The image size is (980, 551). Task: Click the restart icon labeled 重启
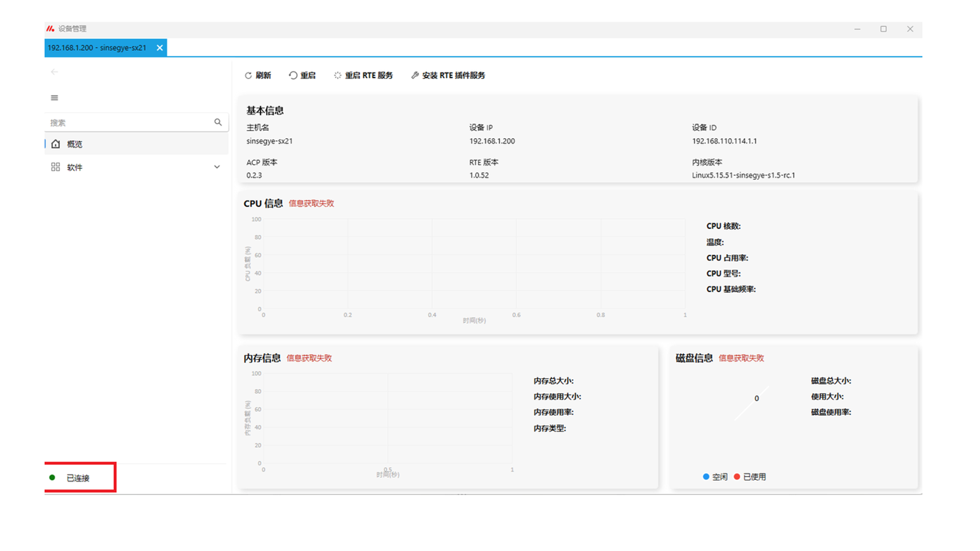tap(293, 76)
